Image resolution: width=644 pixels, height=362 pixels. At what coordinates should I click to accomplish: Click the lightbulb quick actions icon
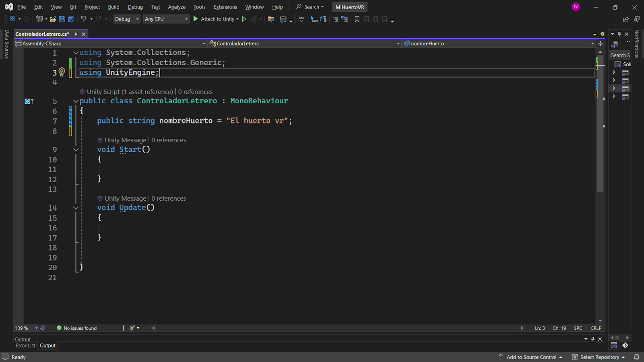(x=62, y=72)
